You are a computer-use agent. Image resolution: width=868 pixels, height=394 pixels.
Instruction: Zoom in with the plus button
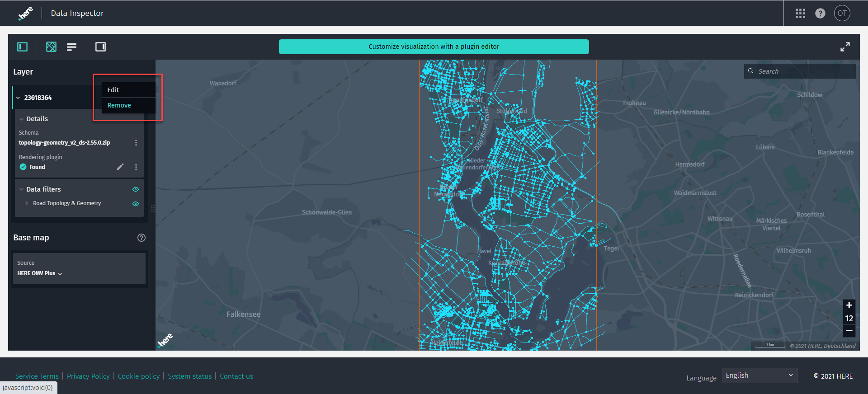tap(849, 305)
